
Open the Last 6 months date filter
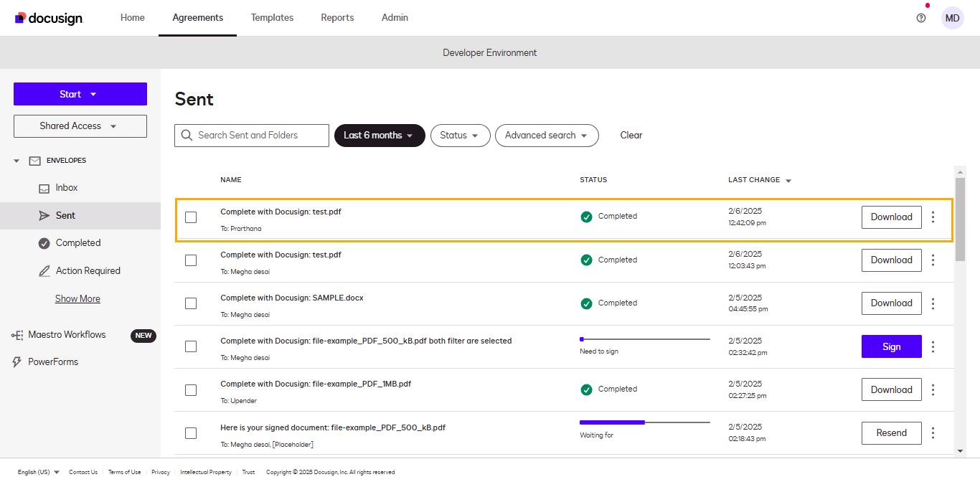[380, 136]
